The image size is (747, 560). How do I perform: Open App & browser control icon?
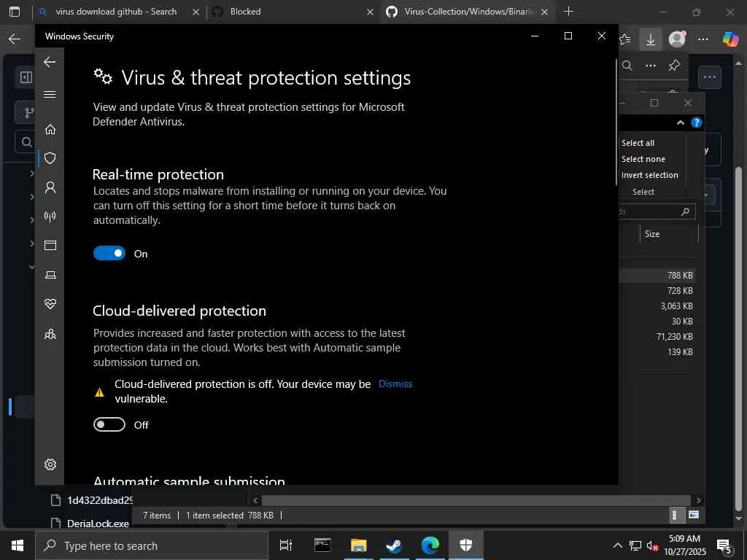pyautogui.click(x=50, y=245)
